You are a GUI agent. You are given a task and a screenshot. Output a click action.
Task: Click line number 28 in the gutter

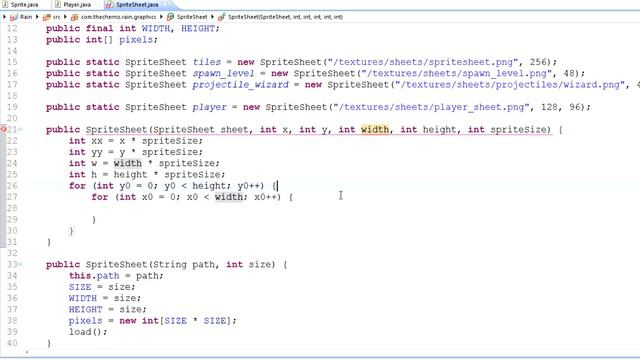coord(12,208)
